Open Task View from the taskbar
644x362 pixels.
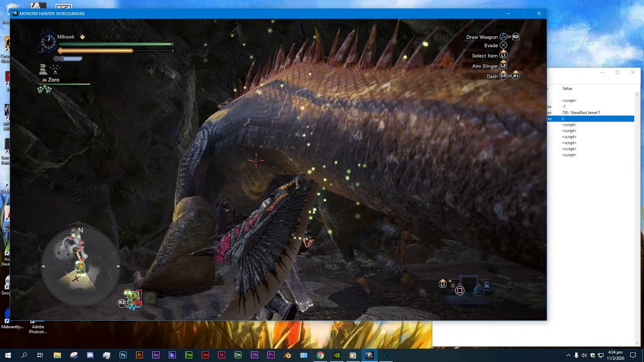[40, 355]
